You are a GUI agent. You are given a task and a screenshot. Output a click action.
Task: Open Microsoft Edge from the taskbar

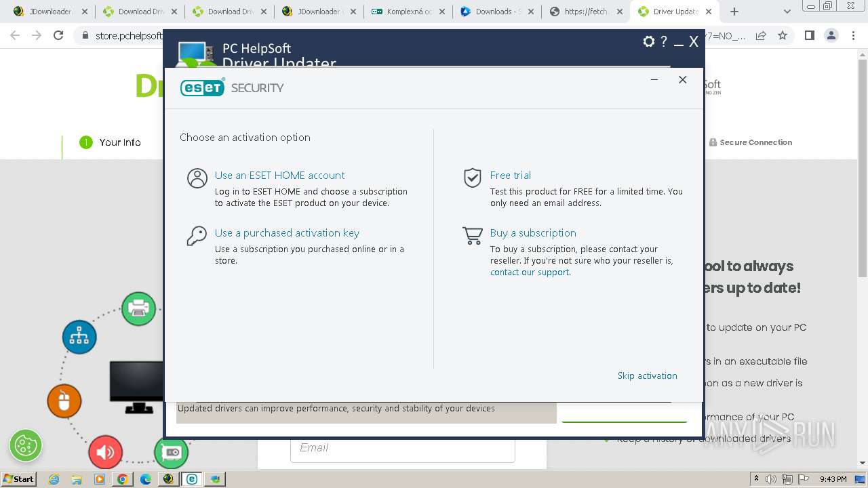[x=145, y=479]
